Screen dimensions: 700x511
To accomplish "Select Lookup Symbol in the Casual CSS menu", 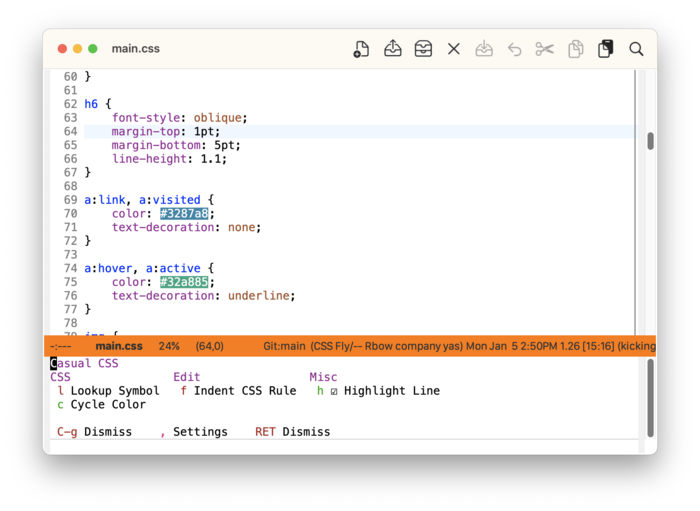I will 113,391.
